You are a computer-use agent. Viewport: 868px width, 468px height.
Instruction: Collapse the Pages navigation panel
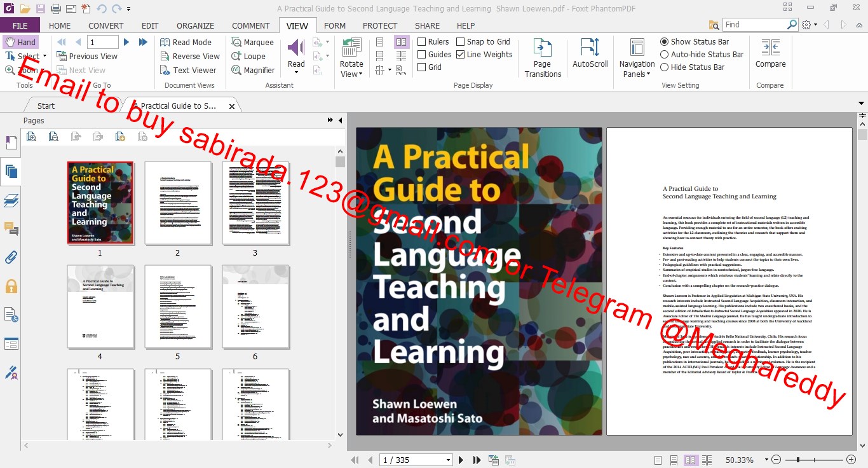coord(340,120)
